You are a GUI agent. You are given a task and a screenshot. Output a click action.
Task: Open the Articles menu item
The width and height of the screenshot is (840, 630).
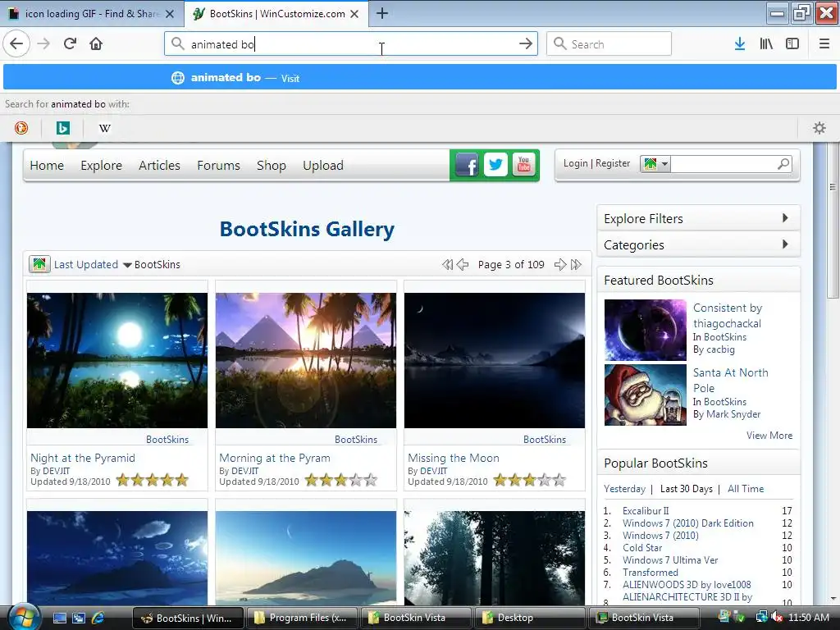click(x=159, y=166)
